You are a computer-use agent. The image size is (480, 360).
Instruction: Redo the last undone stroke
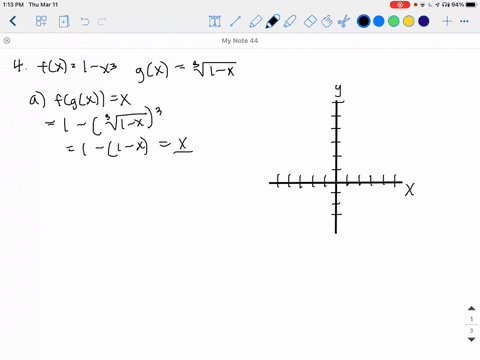pos(101,22)
